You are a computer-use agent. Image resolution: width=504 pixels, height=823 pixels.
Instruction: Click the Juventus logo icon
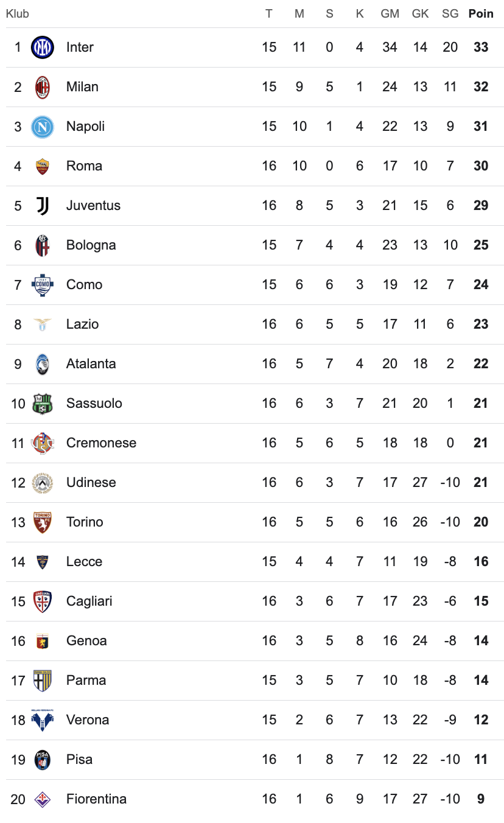(x=42, y=206)
